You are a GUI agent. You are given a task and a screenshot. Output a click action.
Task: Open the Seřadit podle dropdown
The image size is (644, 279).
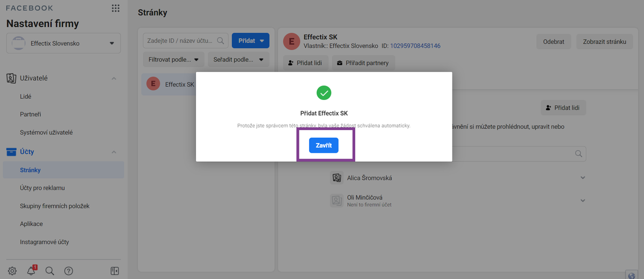[x=238, y=60]
